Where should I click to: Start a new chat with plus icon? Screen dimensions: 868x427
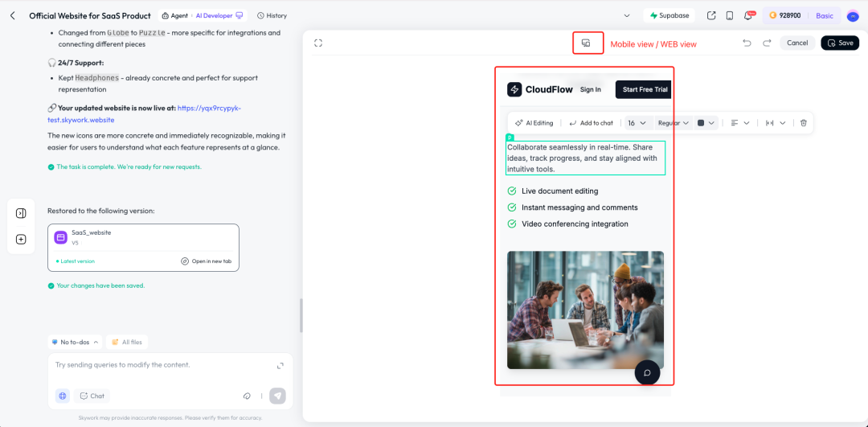pos(21,240)
